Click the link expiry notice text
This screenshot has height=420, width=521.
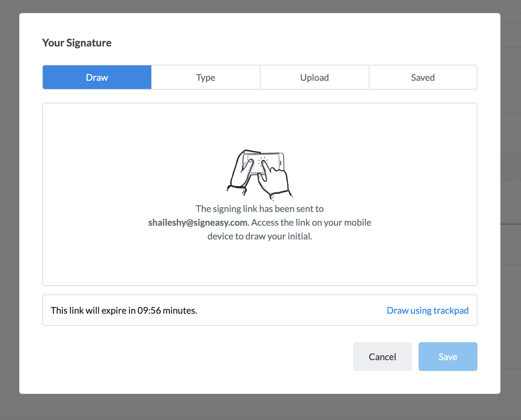coord(124,310)
